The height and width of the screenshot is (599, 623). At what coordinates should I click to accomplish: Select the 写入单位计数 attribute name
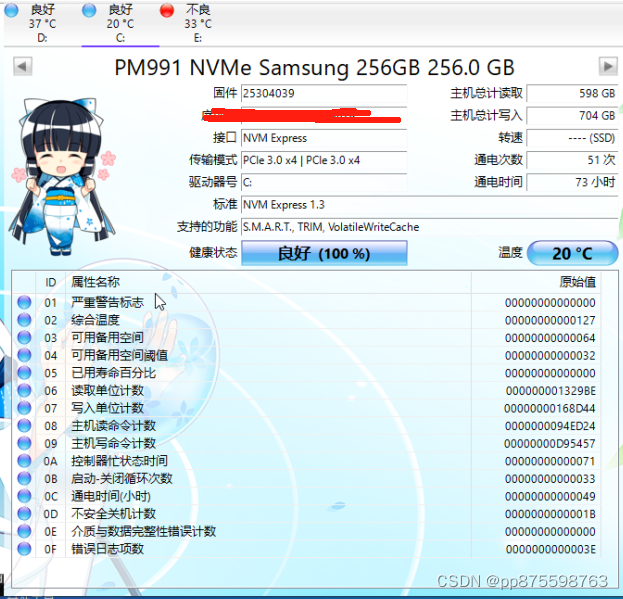click(x=107, y=408)
